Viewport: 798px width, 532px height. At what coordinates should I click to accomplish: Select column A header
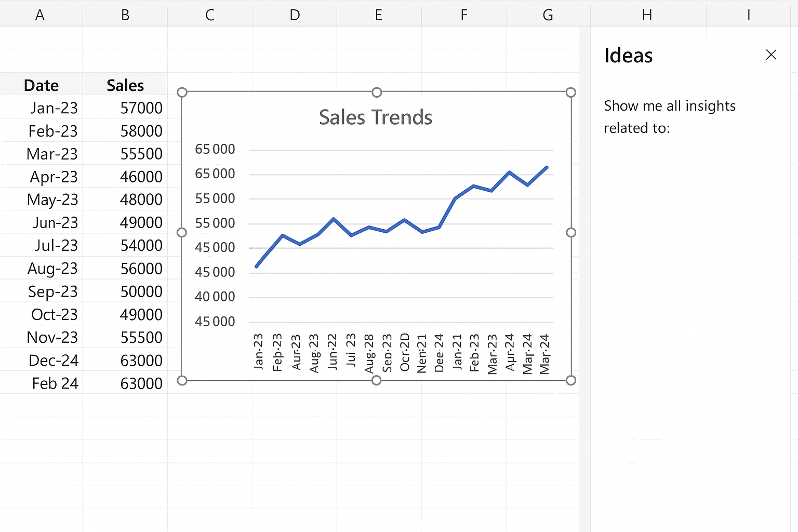pyautogui.click(x=41, y=15)
